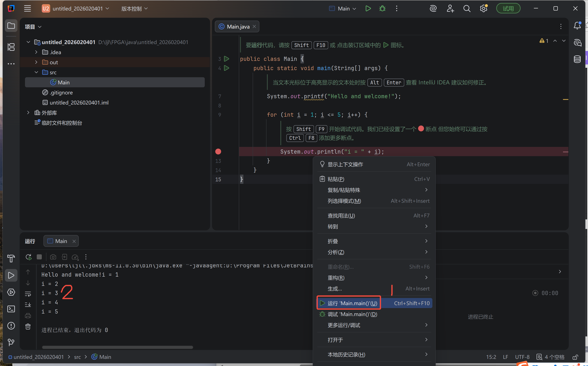Screen dimensions: 588x366
Task: Open the Database tool window icon
Action: pyautogui.click(x=577, y=59)
